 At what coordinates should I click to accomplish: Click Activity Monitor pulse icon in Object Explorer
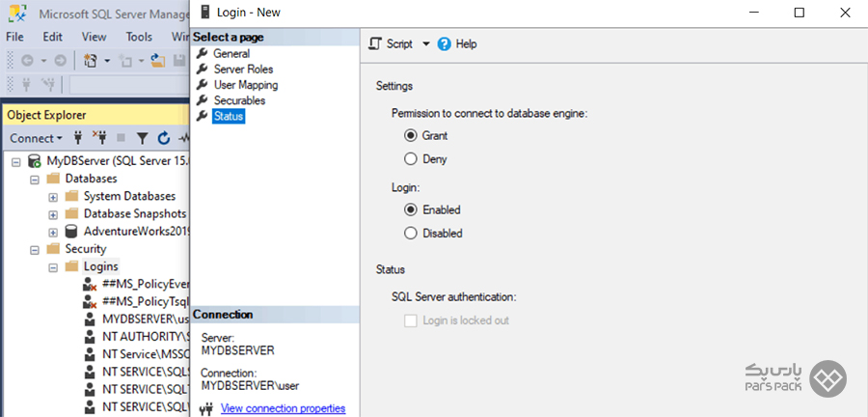click(184, 138)
